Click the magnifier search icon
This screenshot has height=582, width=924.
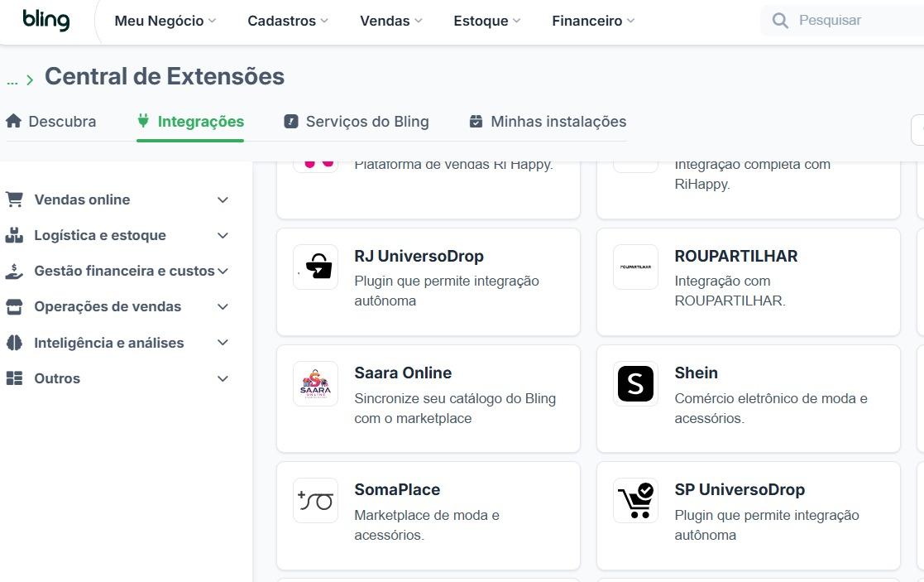pos(780,21)
